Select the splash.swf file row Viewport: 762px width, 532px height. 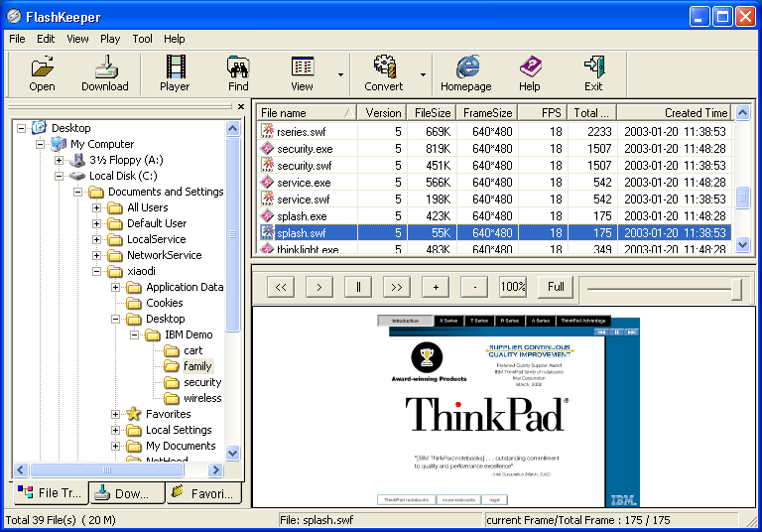tap(494, 232)
